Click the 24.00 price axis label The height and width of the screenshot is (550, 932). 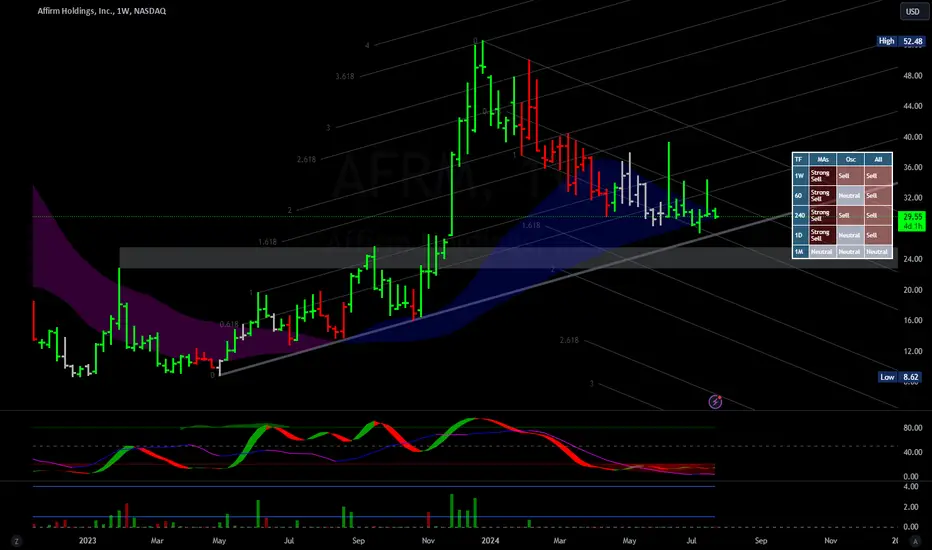coord(912,259)
